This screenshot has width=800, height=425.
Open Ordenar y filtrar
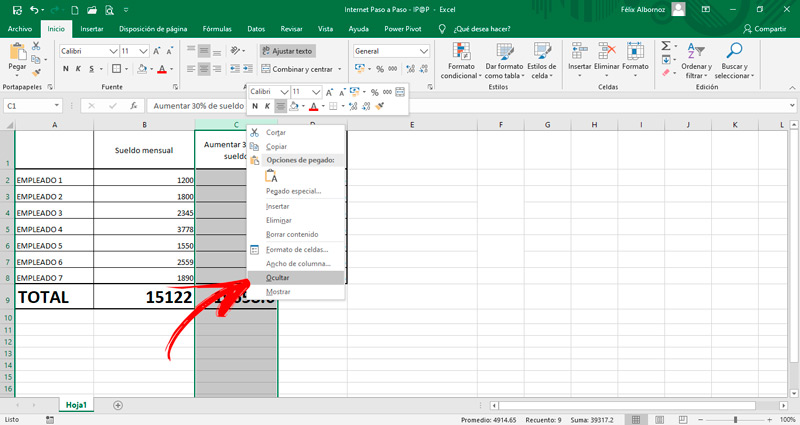696,61
